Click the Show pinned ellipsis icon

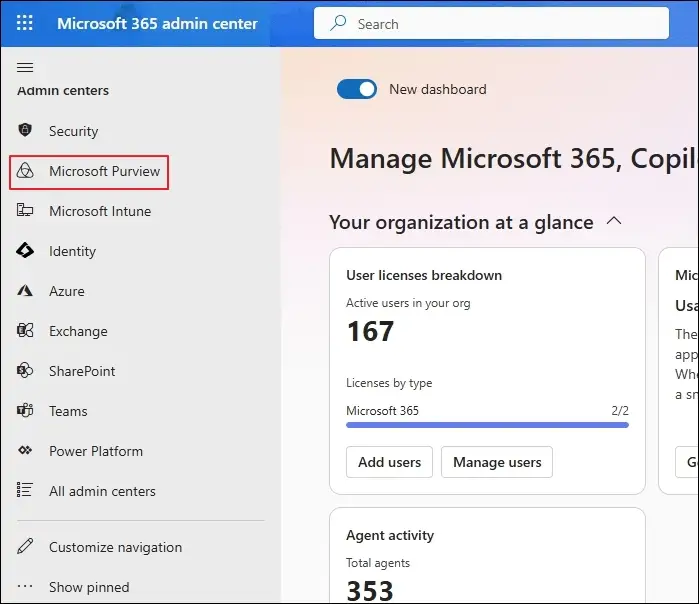25,586
